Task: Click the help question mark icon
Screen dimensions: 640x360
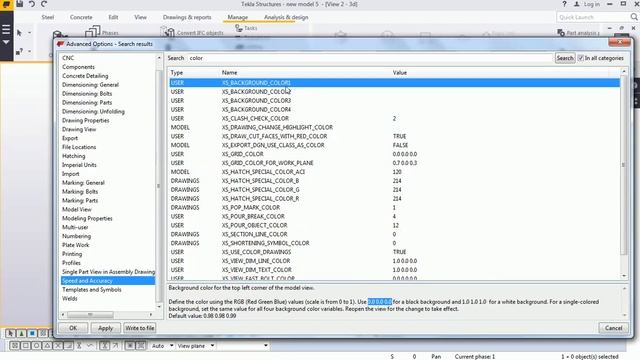Action: click(564, 4)
